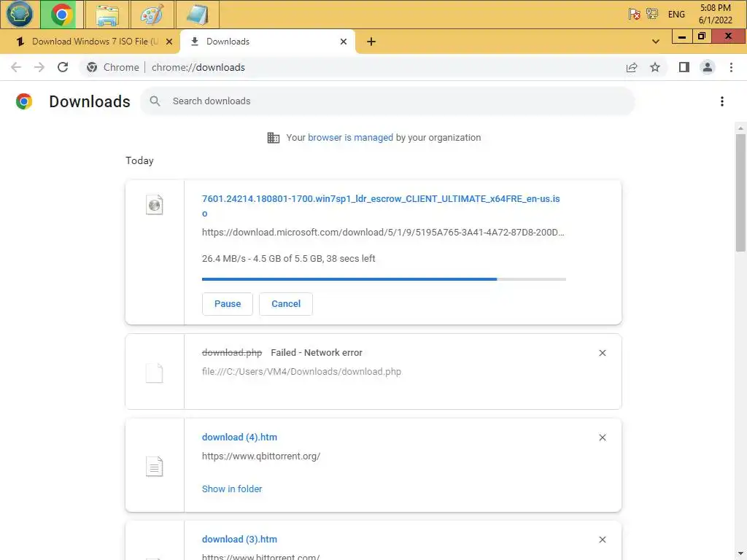Open the Start menu orb
The height and width of the screenshot is (560, 747).
(20, 14)
